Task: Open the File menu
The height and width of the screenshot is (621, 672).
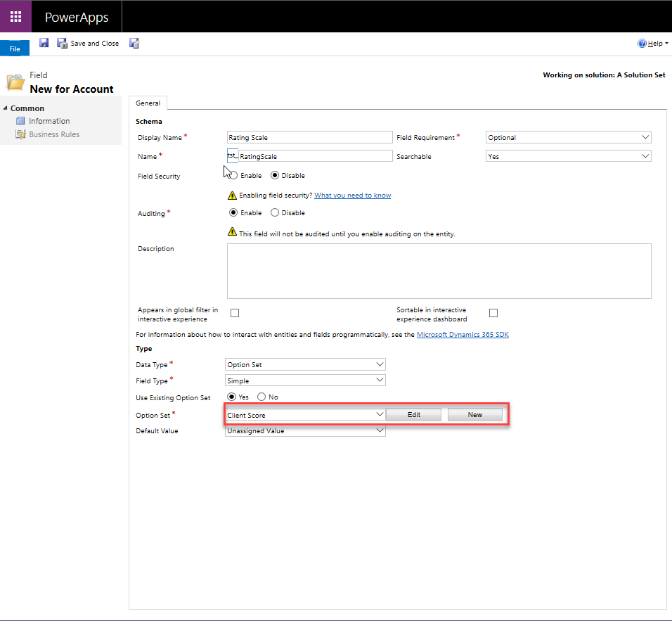Action: [15, 49]
